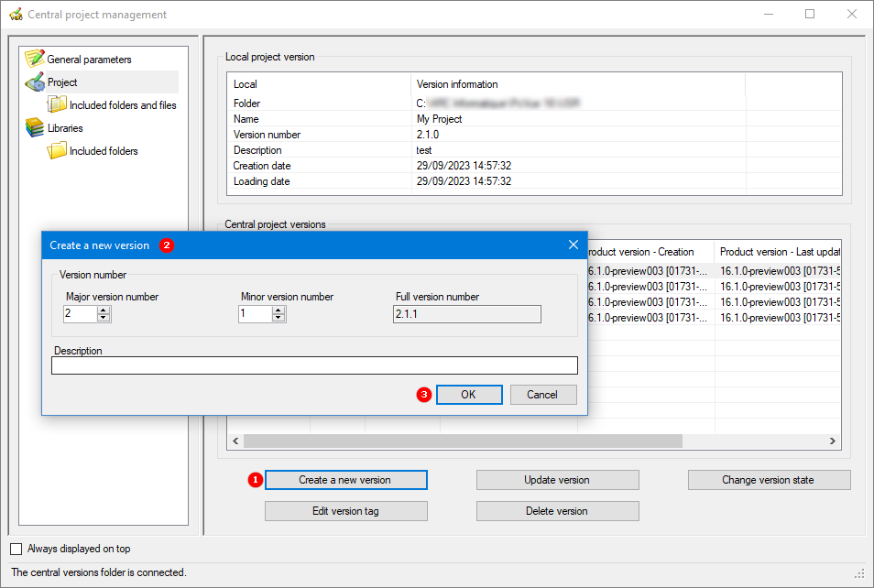
Task: Decrease the Major version number
Action: coord(104,318)
